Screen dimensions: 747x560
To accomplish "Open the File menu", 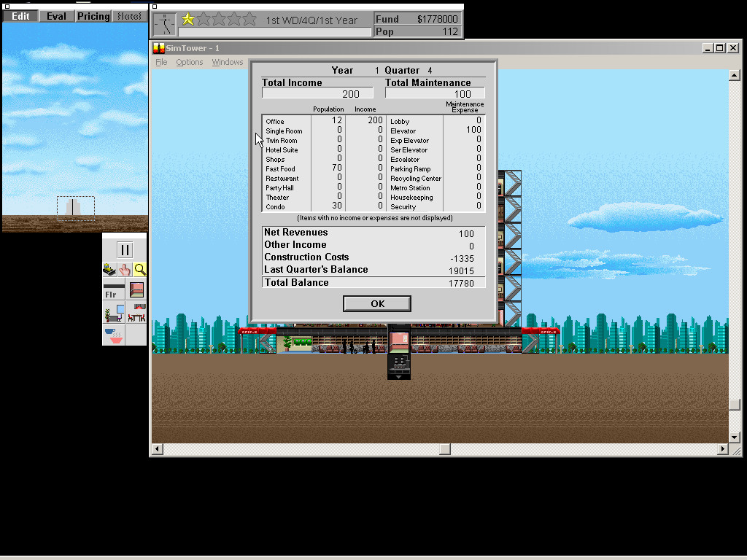I will pos(161,63).
